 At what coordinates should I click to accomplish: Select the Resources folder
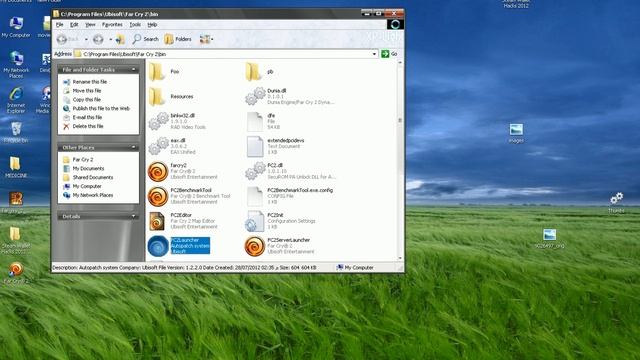pyautogui.click(x=171, y=96)
